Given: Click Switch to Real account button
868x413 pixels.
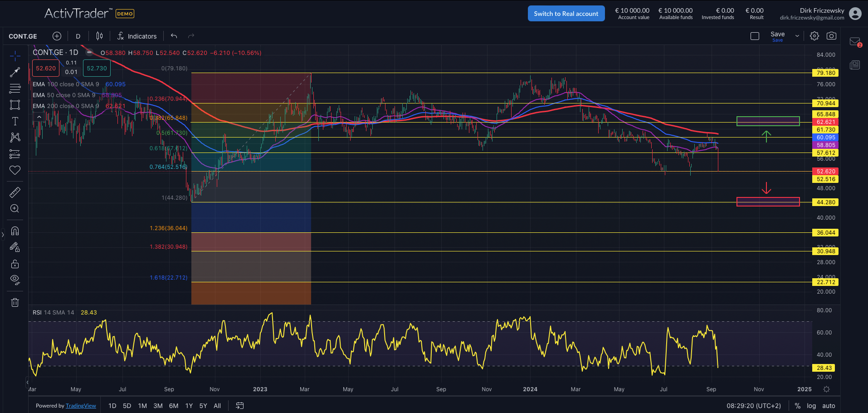Looking at the screenshot, I should tap(566, 14).
